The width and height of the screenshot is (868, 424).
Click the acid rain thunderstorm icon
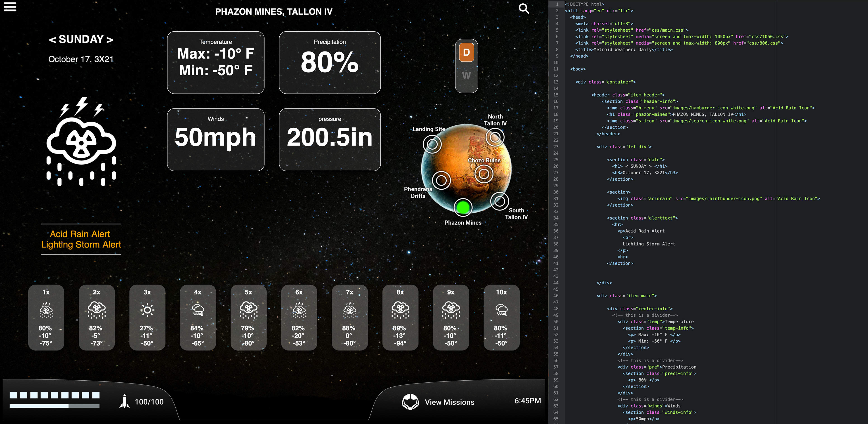coord(81,141)
